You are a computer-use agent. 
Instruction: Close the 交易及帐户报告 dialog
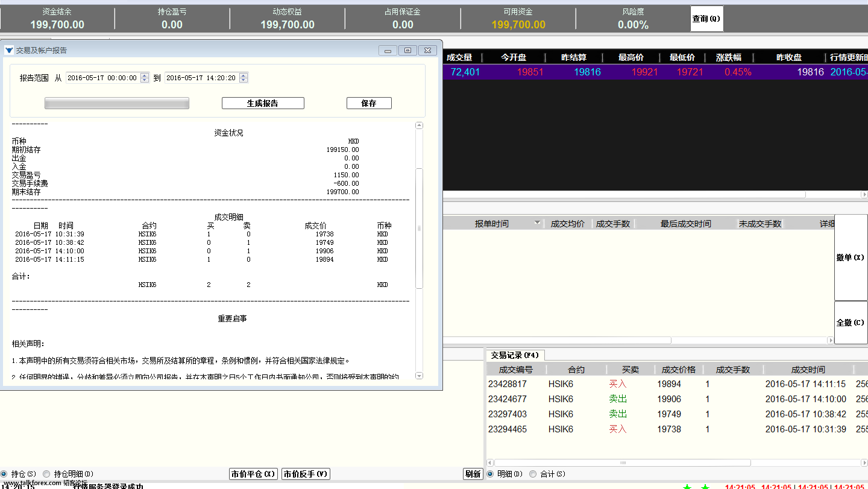coord(427,51)
